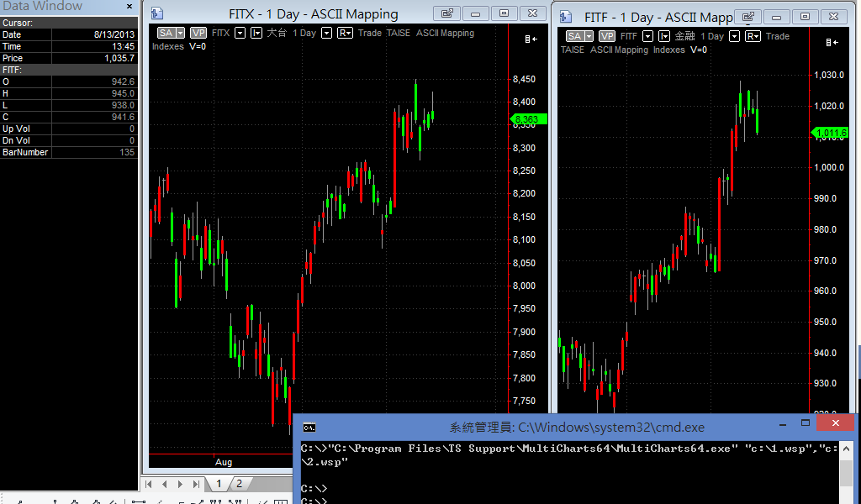Click the FITX chart window document icon
861x504 pixels.
tap(157, 13)
